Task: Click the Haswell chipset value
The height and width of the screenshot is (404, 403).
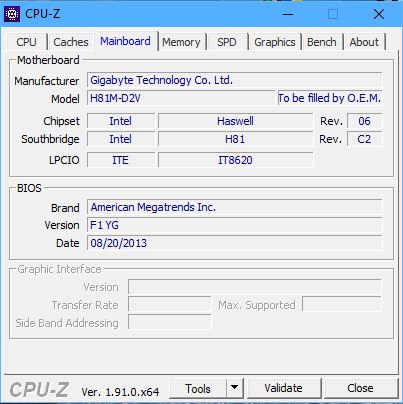Action: point(235,121)
